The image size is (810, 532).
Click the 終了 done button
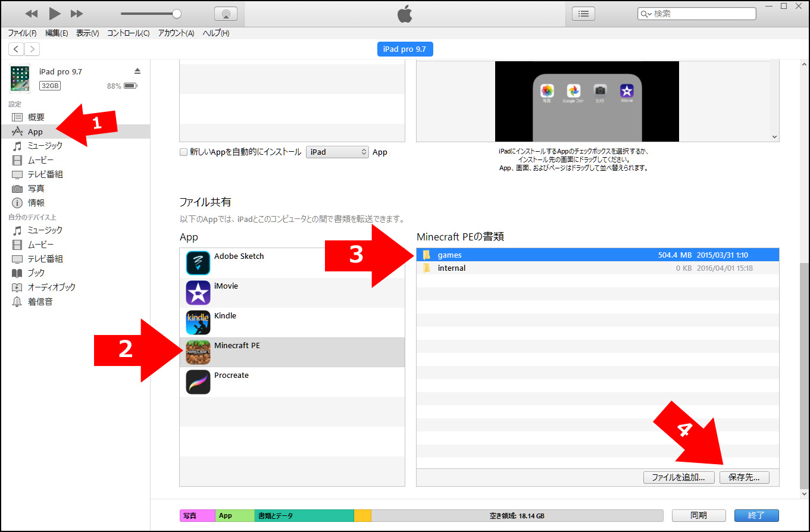(x=756, y=515)
